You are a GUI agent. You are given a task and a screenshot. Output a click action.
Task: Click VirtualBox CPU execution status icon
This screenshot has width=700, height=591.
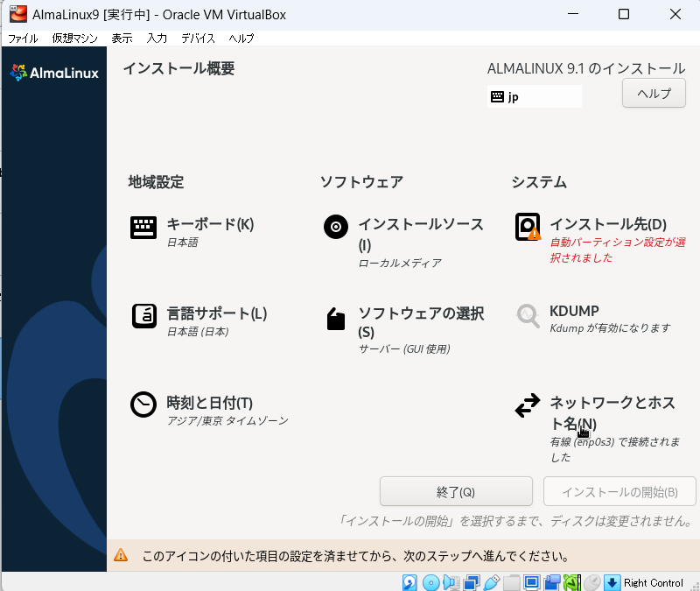click(x=572, y=583)
